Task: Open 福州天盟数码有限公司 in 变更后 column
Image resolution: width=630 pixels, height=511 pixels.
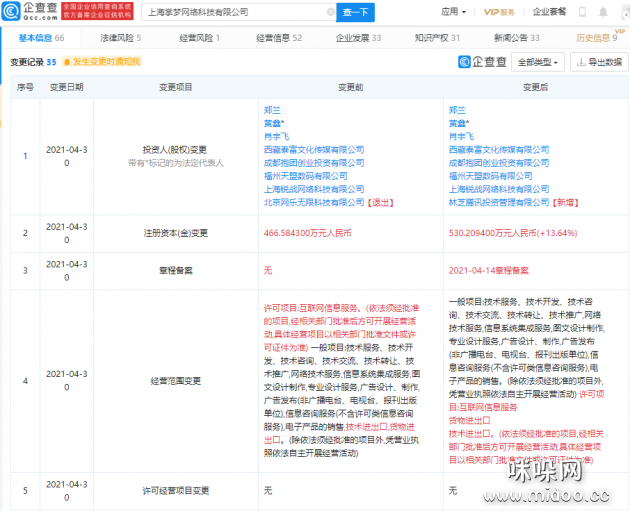Action: [x=490, y=176]
